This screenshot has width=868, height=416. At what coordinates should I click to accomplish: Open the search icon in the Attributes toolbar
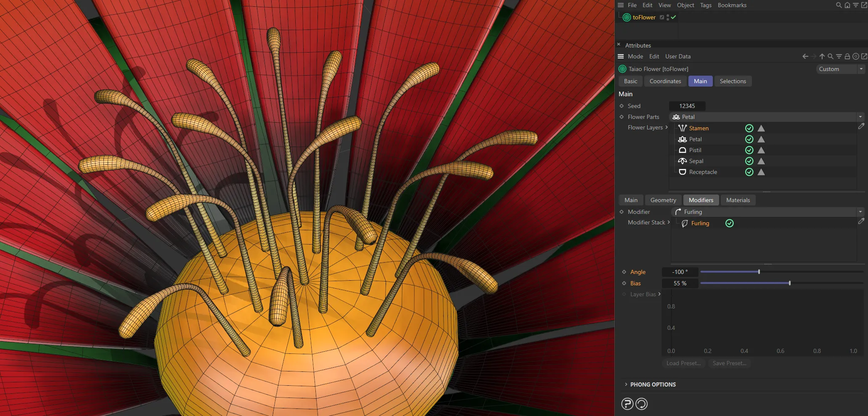pyautogui.click(x=831, y=56)
